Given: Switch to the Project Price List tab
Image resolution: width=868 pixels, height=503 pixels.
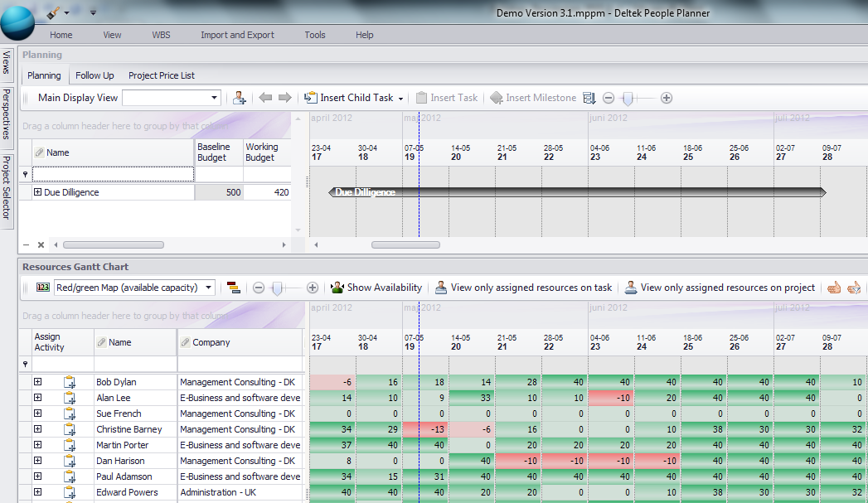Looking at the screenshot, I should (161, 75).
